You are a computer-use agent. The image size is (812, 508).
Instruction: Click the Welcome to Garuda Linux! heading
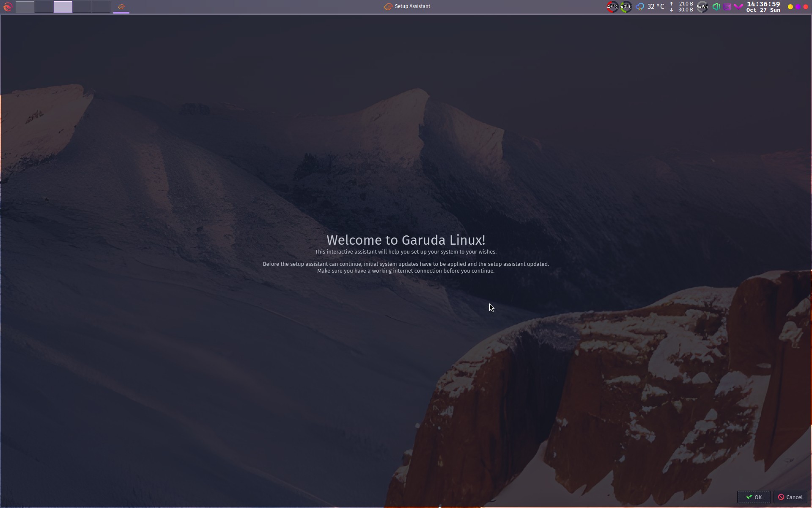click(x=406, y=240)
